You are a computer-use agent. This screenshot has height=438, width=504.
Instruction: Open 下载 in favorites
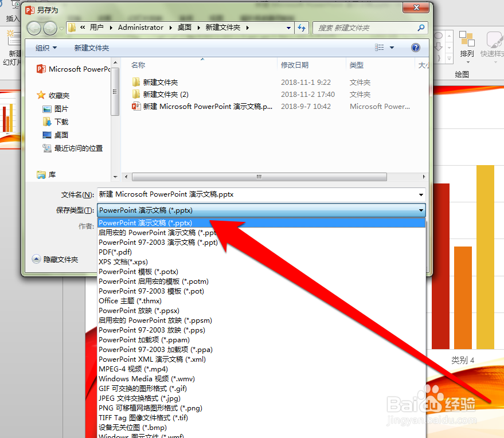point(55,122)
